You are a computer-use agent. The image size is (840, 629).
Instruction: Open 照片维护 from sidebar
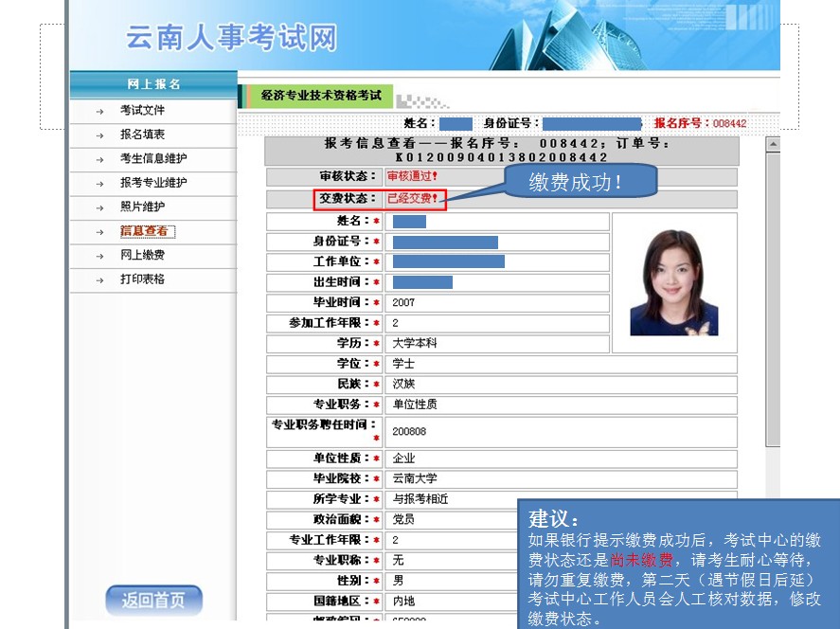pos(142,207)
